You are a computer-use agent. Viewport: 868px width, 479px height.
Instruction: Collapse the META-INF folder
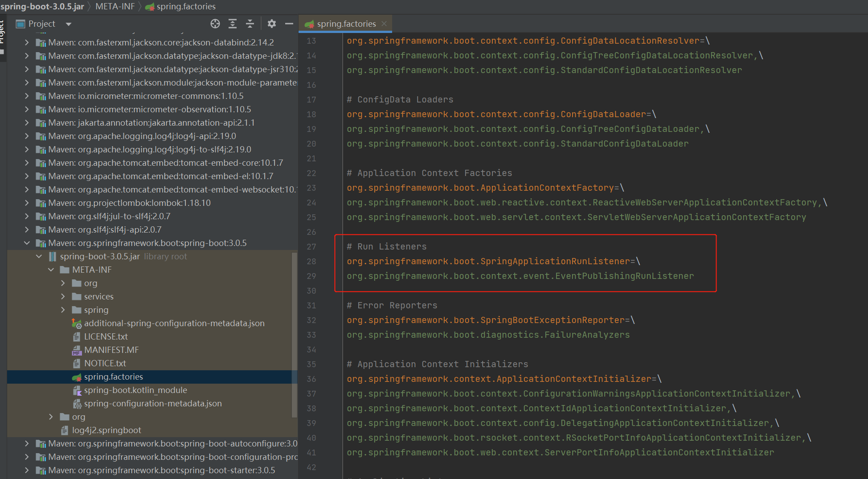click(50, 270)
